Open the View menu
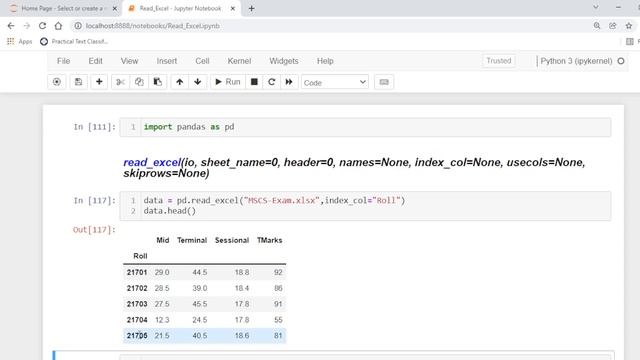 (129, 61)
